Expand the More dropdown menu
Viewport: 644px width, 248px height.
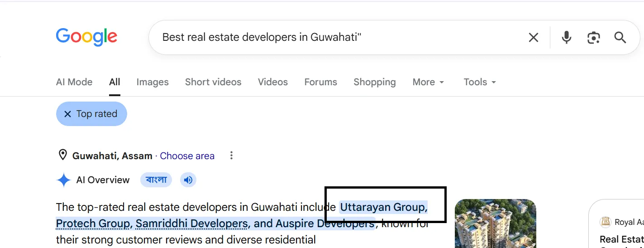coord(428,82)
